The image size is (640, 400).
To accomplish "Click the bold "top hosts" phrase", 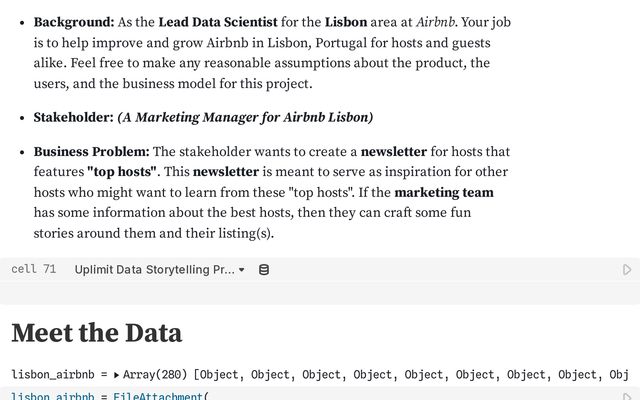I will pos(122,172).
